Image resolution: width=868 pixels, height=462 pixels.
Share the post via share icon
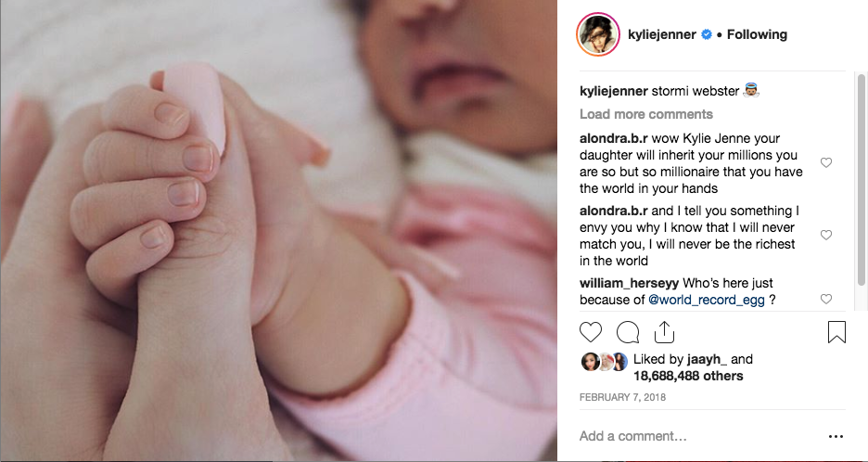[x=664, y=332]
